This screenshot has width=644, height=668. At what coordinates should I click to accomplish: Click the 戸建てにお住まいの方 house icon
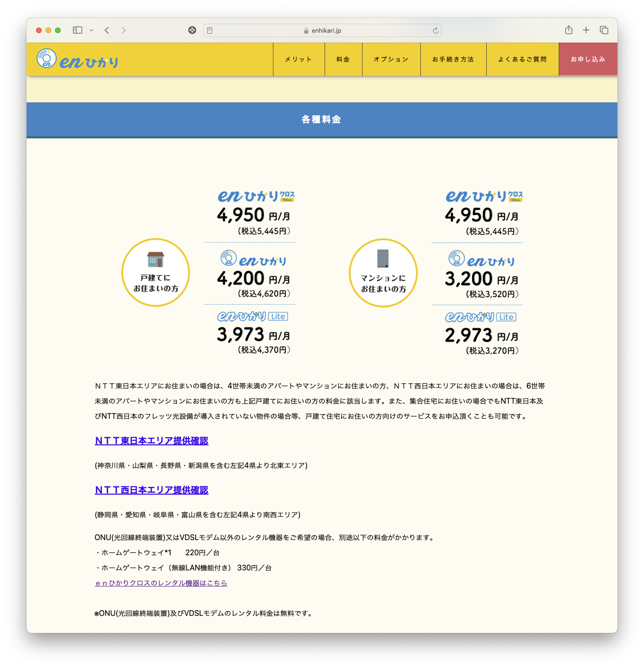point(155,272)
